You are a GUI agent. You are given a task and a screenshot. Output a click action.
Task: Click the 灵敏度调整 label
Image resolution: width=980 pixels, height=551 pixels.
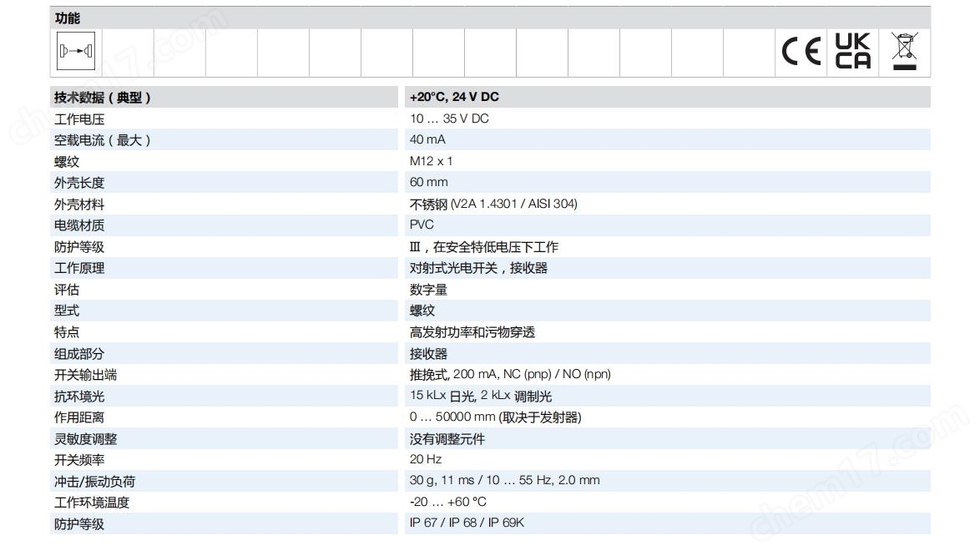pyautogui.click(x=86, y=439)
